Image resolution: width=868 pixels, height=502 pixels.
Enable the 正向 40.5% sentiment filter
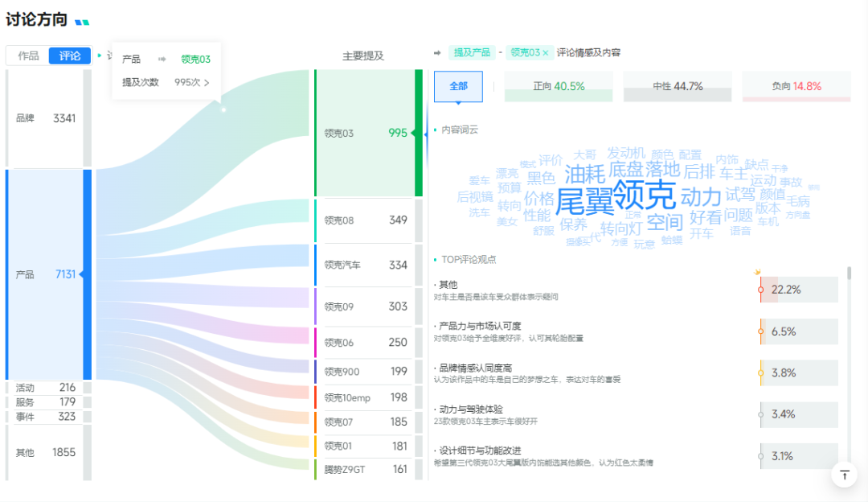coord(558,84)
